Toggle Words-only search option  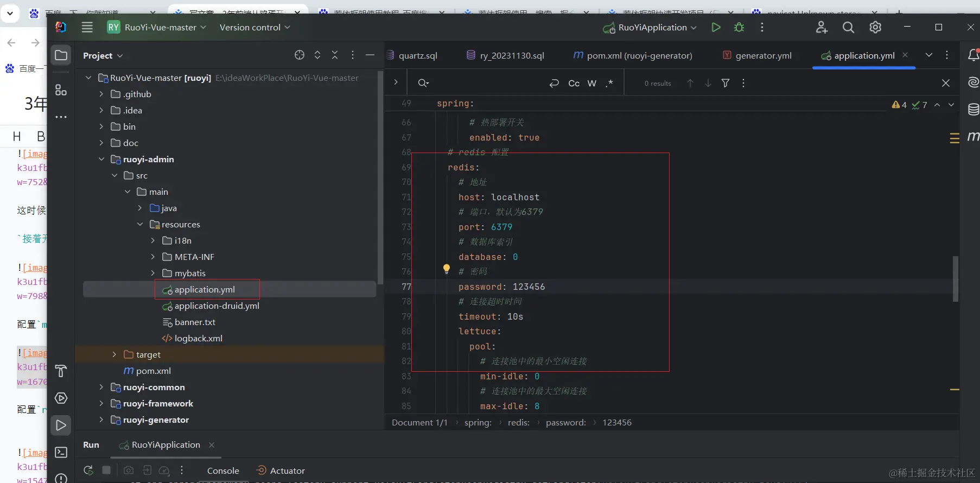(x=592, y=83)
